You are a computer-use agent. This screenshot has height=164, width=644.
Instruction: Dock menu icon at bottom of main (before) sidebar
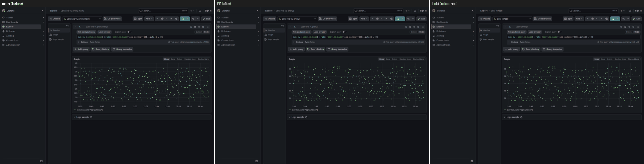click(41, 161)
